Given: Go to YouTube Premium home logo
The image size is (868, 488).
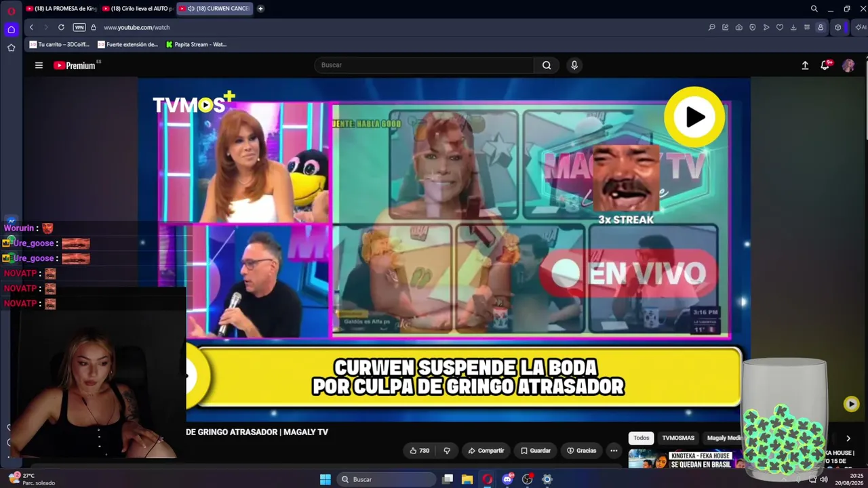Looking at the screenshot, I should tap(75, 66).
